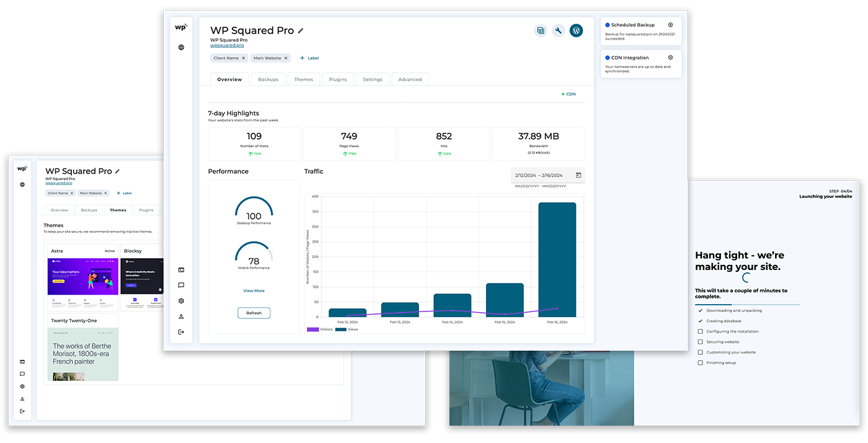868x443 pixels.
Task: Click the "749" Page Views value
Action: (349, 136)
